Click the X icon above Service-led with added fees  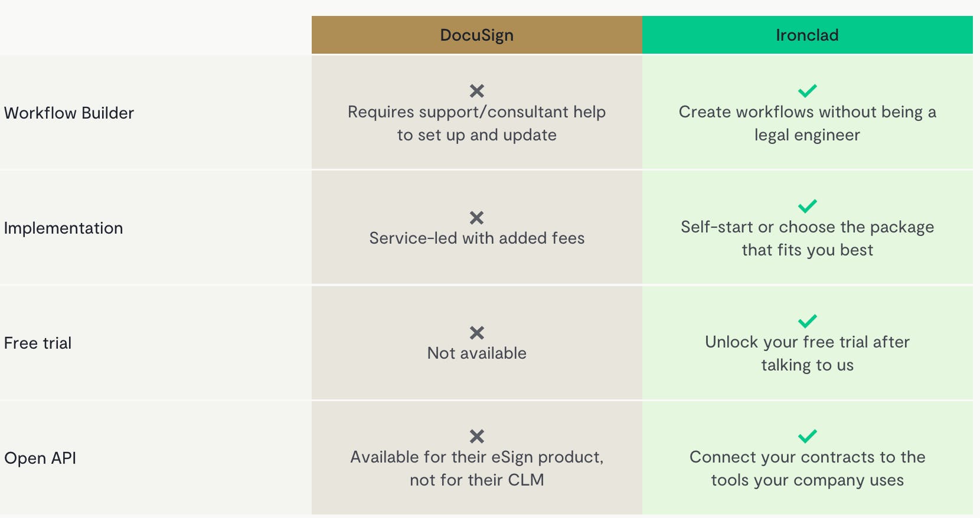[x=477, y=218]
